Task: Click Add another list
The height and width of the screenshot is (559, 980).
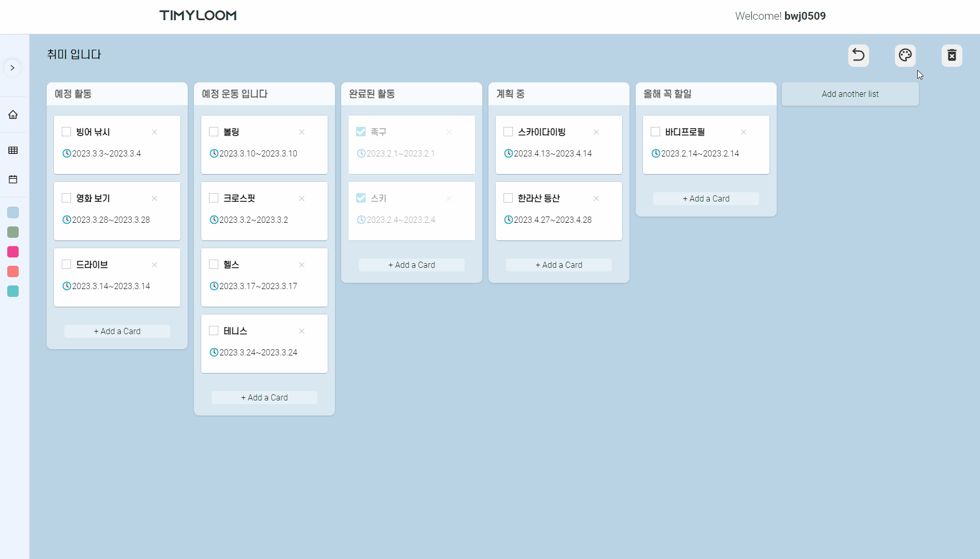Action: (850, 94)
